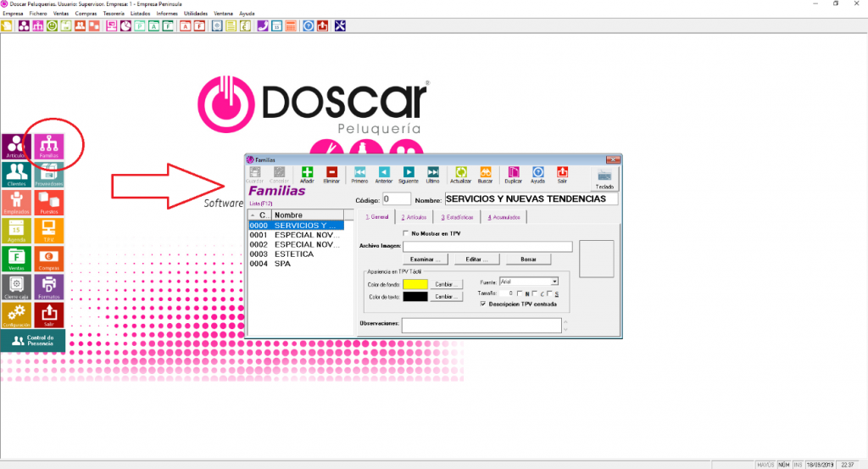Click Buscar binoculars icon in Familias window
Screen dimensions: 868x469
(485, 175)
